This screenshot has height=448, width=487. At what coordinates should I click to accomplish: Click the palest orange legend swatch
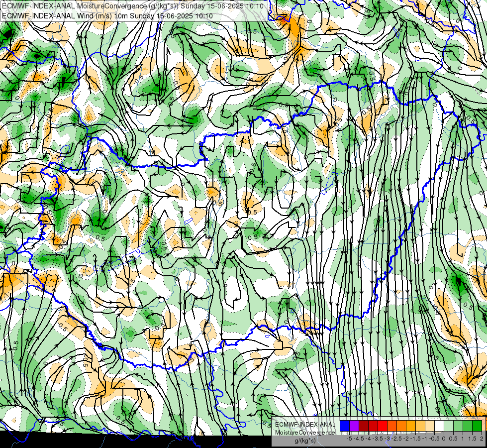pos(430,426)
